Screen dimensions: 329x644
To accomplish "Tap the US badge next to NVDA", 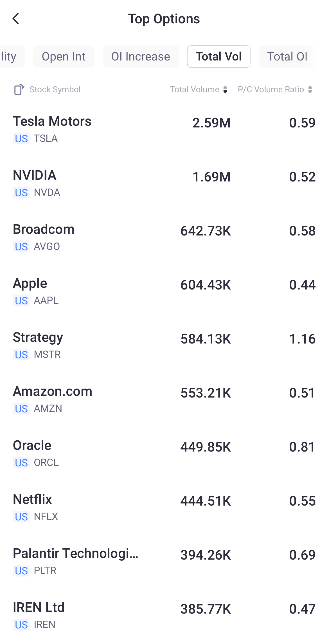I will (x=21, y=193).
